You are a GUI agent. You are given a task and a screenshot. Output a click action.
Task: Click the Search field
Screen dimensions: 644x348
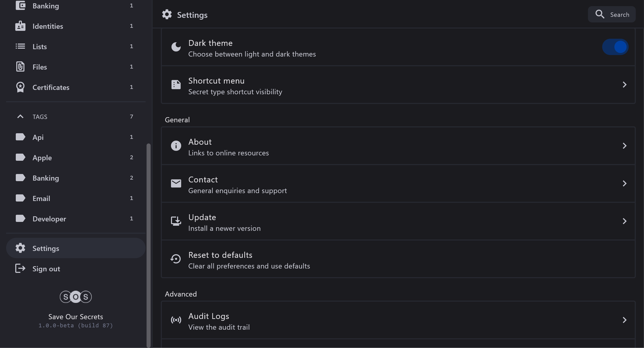click(x=612, y=15)
